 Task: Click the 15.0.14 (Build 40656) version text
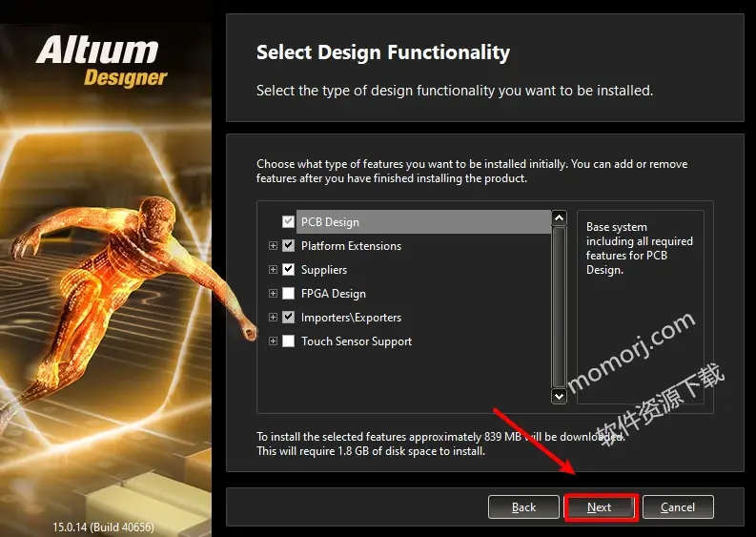pyautogui.click(x=103, y=527)
